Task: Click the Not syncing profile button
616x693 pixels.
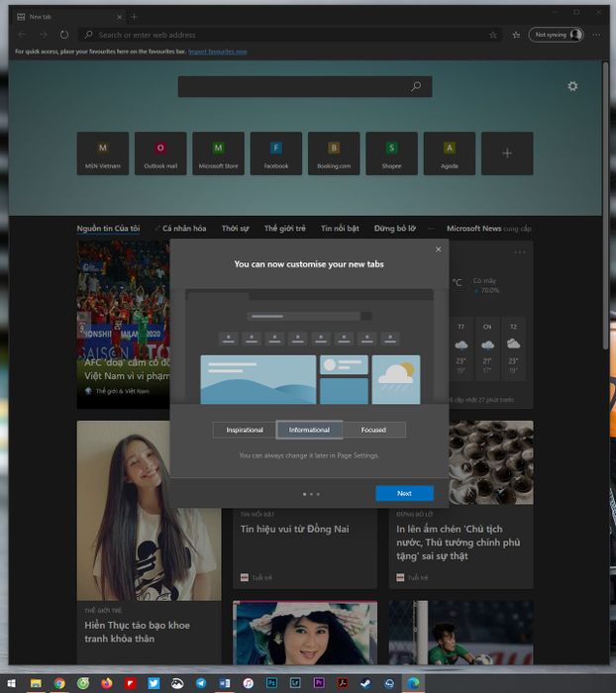Action: tap(557, 35)
